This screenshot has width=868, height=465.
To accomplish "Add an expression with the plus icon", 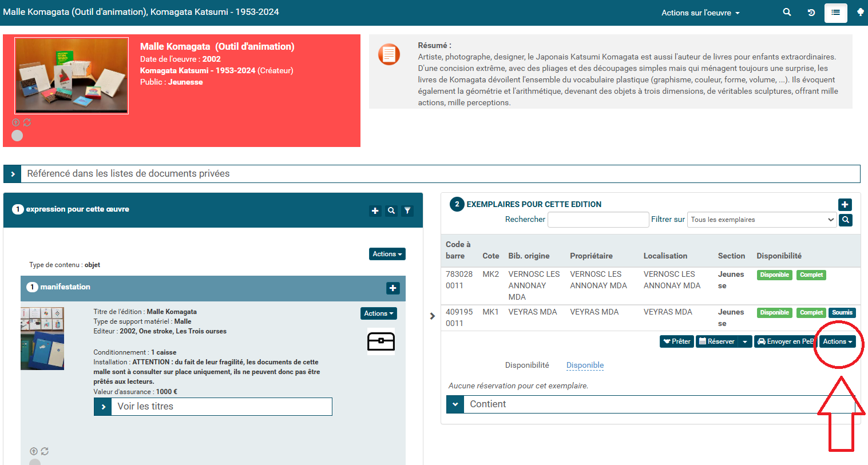I will click(375, 210).
